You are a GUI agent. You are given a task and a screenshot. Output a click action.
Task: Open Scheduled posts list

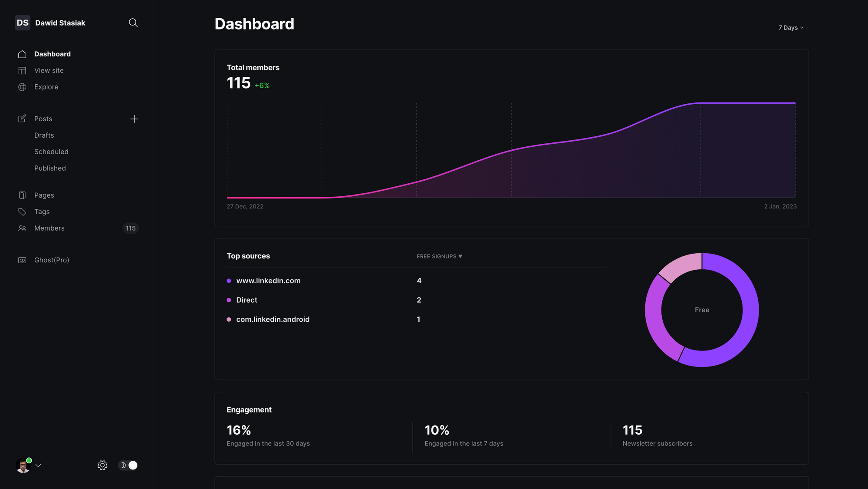pos(51,152)
